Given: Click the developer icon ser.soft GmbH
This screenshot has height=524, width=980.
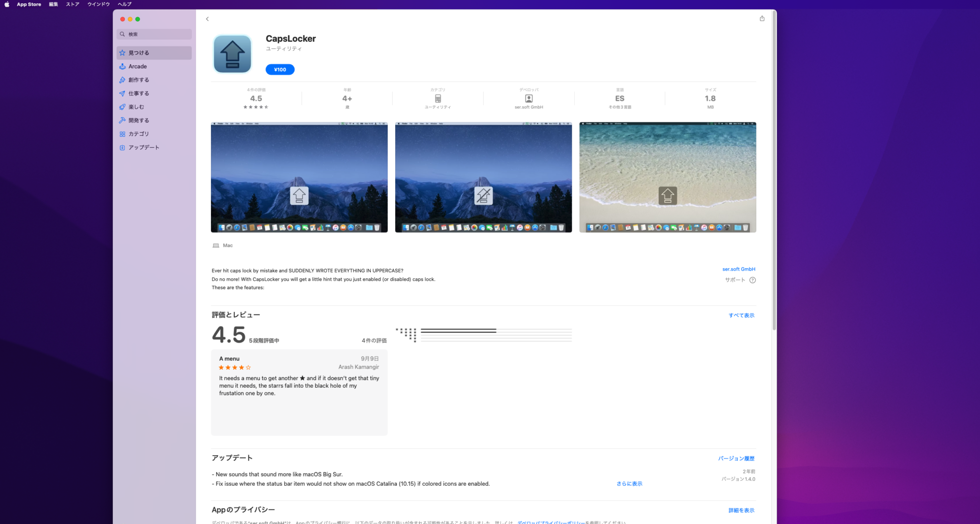Looking at the screenshot, I should point(529,98).
